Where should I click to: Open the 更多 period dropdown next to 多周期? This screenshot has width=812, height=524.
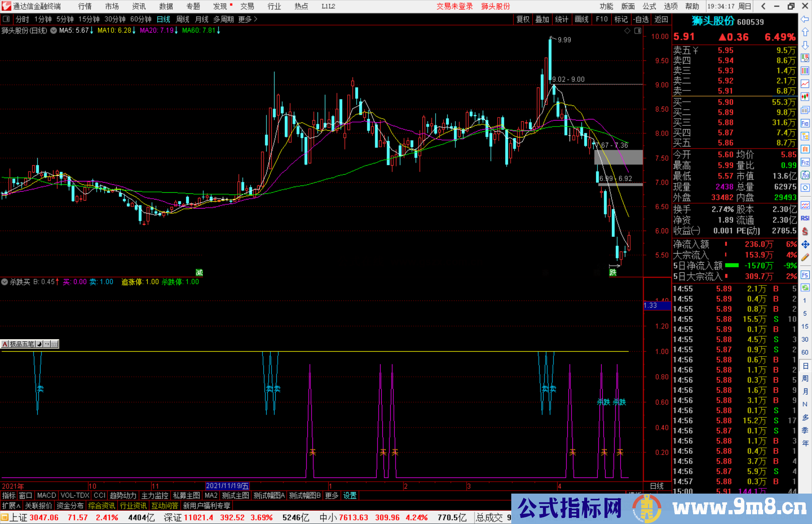pos(244,19)
